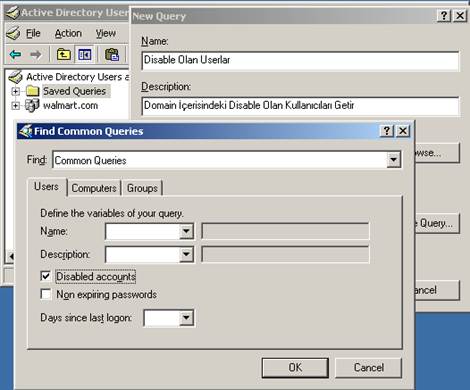This screenshot has height=390, width=470.
Task: Click the help button in New Query window
Action: pyautogui.click(x=444, y=16)
